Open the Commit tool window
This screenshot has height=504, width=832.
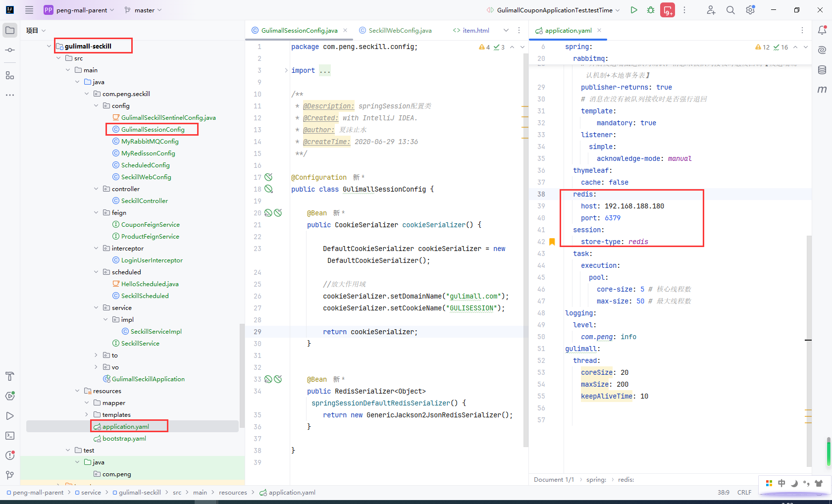tap(10, 50)
